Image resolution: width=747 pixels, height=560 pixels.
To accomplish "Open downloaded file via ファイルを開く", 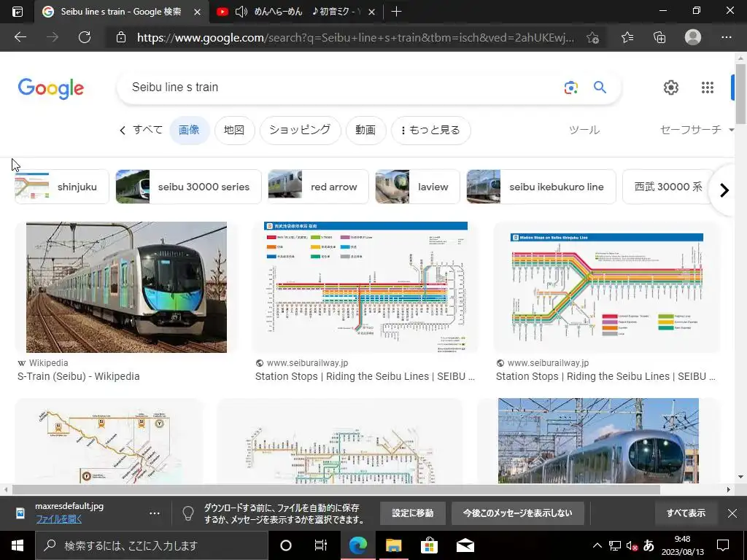I will pyautogui.click(x=58, y=519).
